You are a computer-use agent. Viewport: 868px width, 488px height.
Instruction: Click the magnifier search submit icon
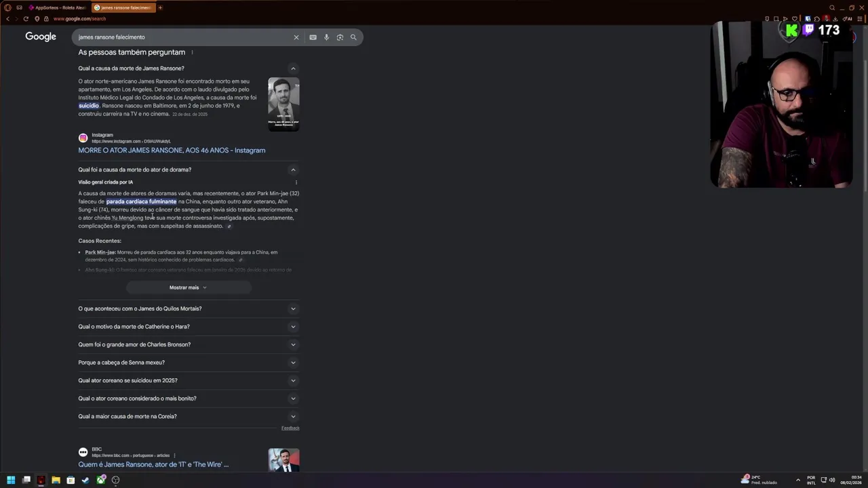353,37
